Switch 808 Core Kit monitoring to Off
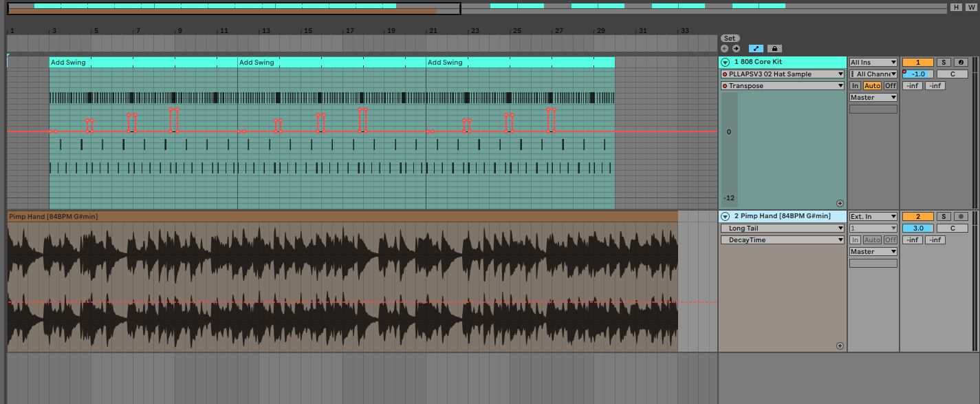Viewport: 980px width, 404px height. [891, 85]
